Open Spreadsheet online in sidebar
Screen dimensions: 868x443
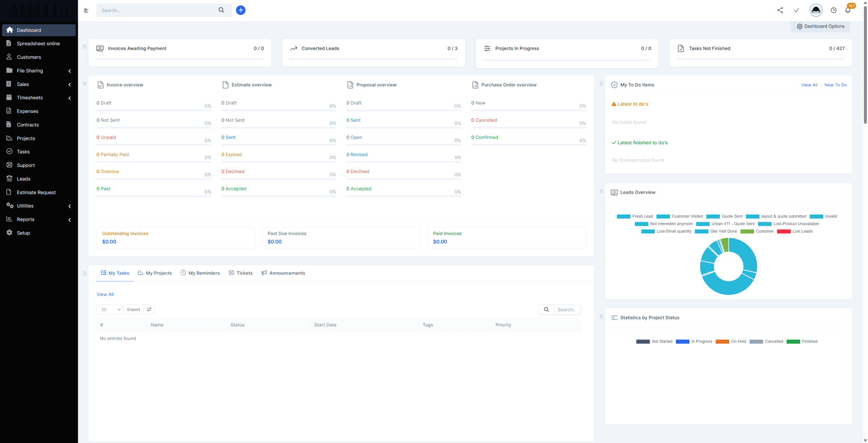click(x=38, y=43)
